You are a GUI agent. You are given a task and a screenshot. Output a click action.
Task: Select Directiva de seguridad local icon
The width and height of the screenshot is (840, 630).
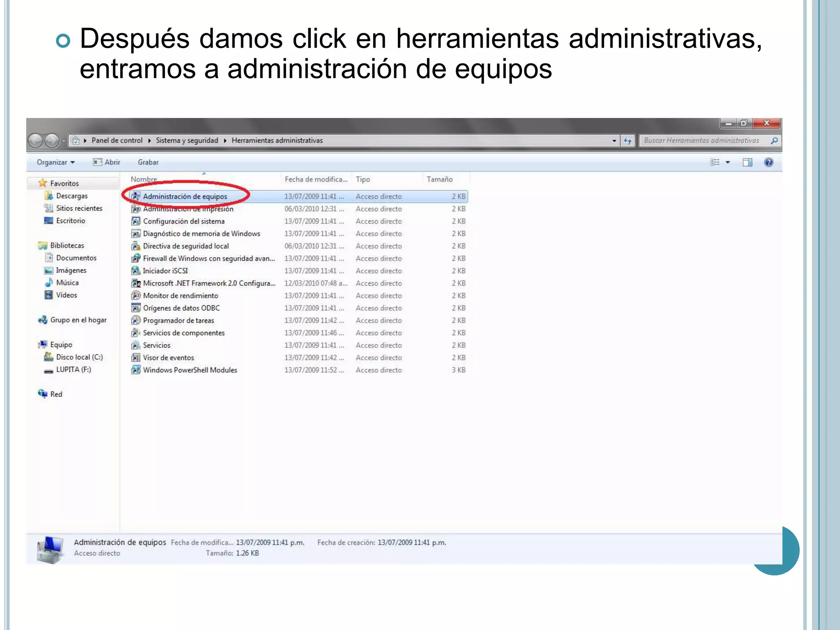pyautogui.click(x=135, y=246)
